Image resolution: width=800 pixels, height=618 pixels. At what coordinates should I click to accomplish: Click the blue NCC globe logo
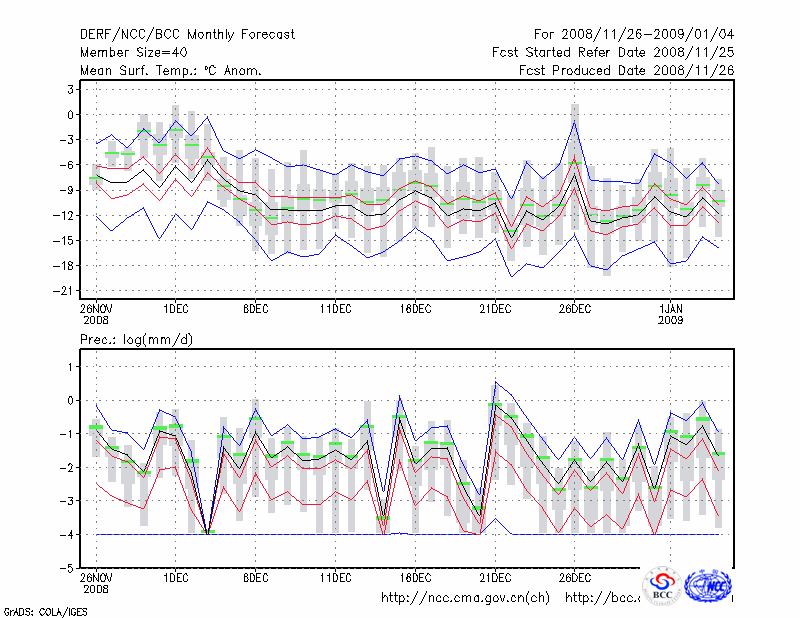click(x=711, y=586)
